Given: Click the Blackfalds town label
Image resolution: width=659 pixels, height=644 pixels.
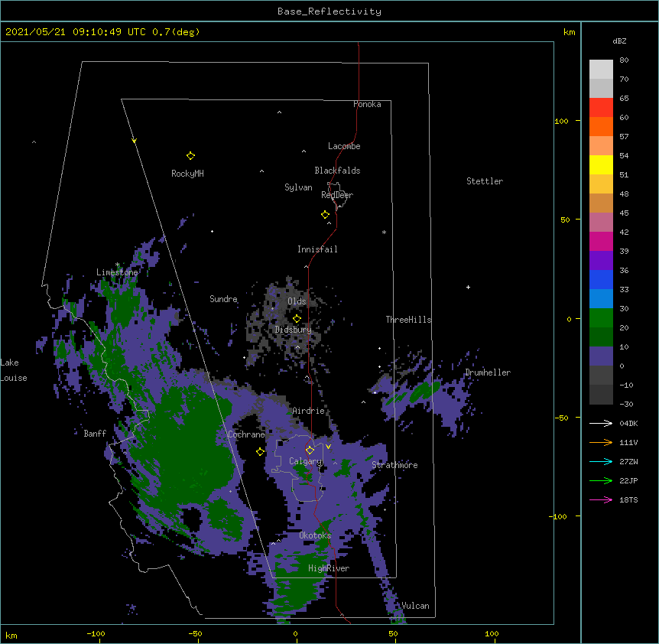Looking at the screenshot, I should [337, 171].
